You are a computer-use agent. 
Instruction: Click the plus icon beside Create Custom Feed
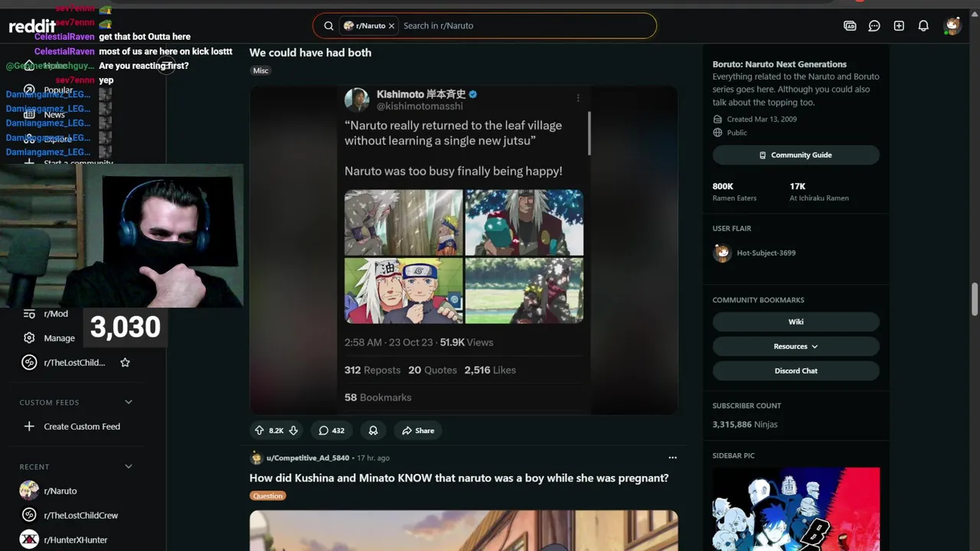[29, 426]
